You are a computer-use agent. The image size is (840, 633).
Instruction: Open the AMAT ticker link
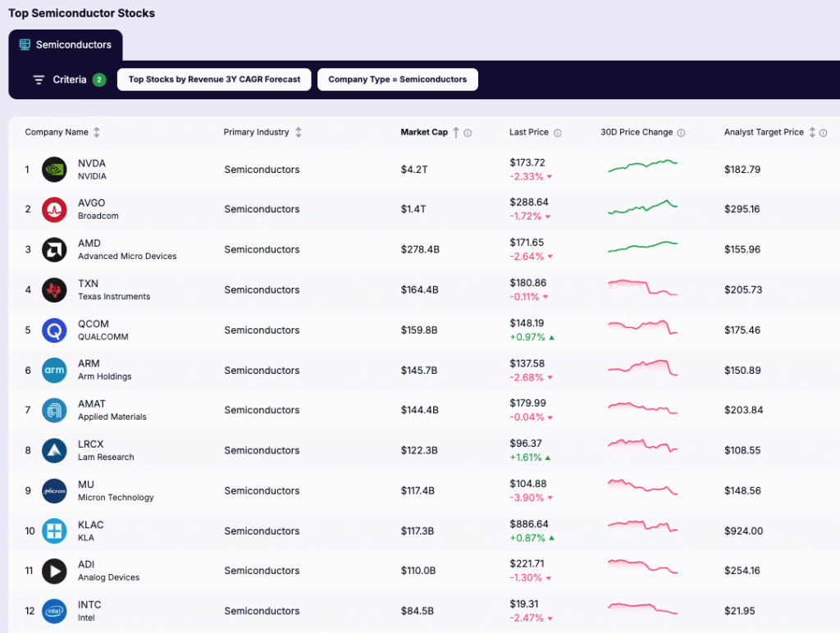click(x=92, y=403)
